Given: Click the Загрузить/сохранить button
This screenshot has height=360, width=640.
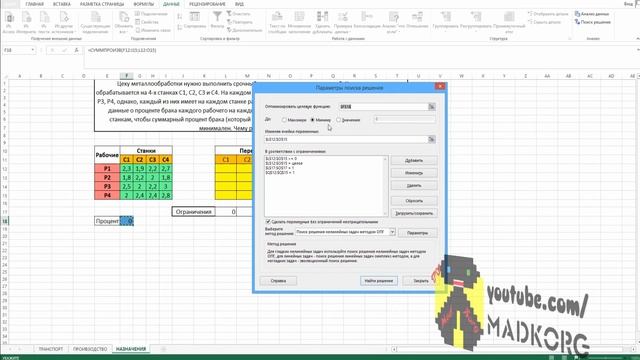Looking at the screenshot, I should (414, 213).
